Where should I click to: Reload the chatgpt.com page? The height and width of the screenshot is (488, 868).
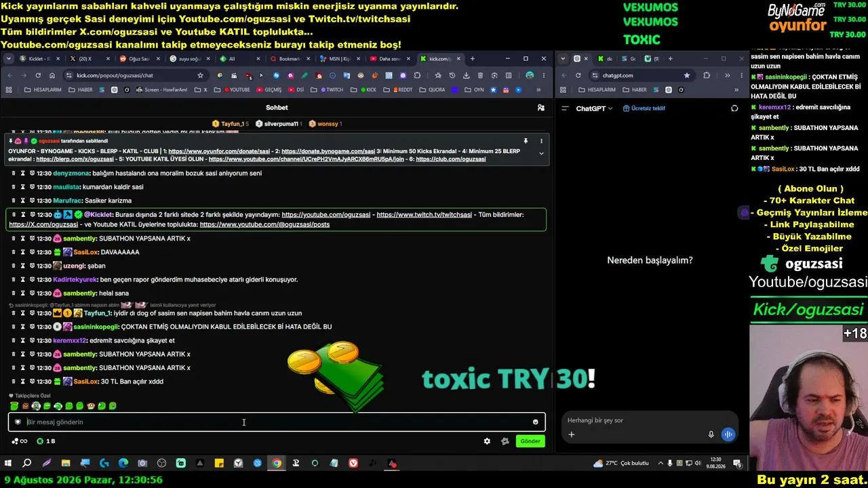pos(578,75)
